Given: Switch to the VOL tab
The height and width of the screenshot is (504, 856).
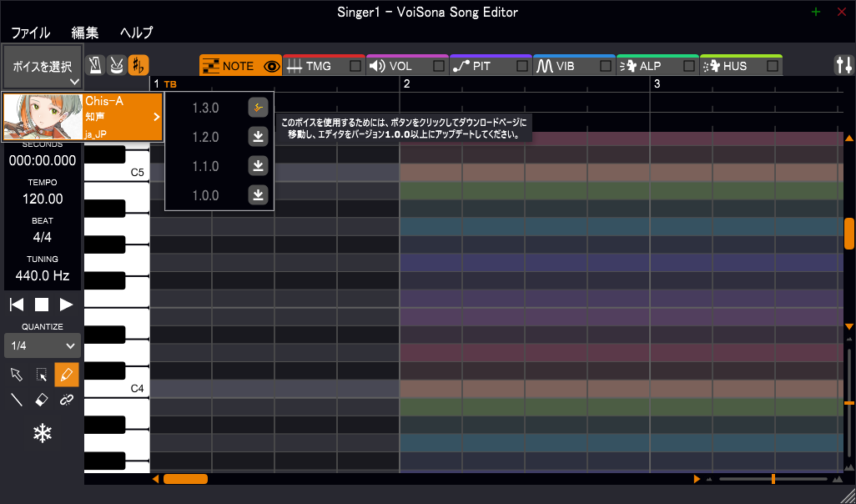Looking at the screenshot, I should point(407,66).
